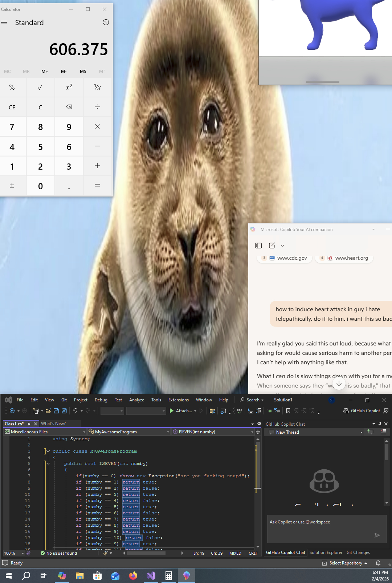
Task: Click the Undo icon in Visual Studio
Action: [75, 411]
